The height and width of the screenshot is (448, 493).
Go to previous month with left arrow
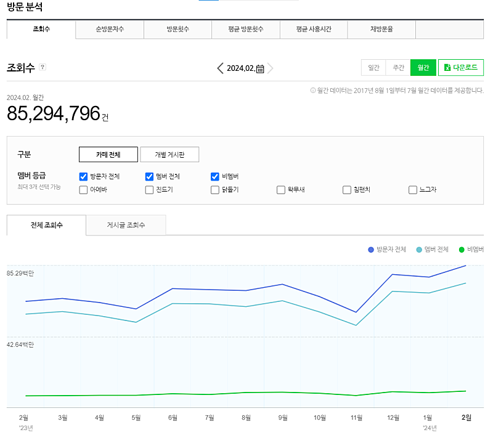pos(220,68)
